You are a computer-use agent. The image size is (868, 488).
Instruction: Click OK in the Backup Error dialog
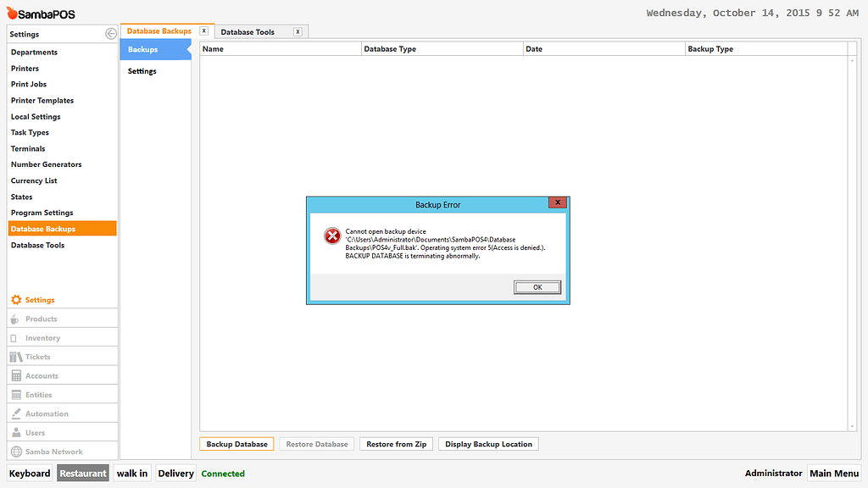point(537,287)
